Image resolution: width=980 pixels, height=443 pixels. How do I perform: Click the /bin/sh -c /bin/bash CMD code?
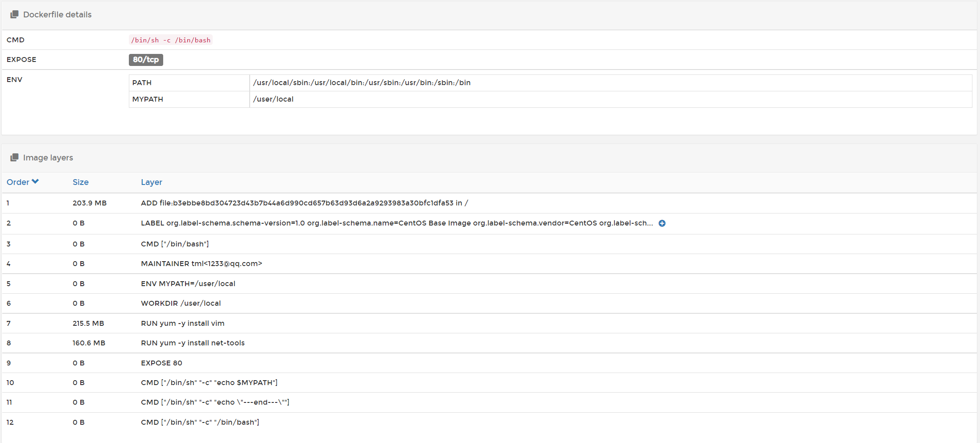pos(171,40)
